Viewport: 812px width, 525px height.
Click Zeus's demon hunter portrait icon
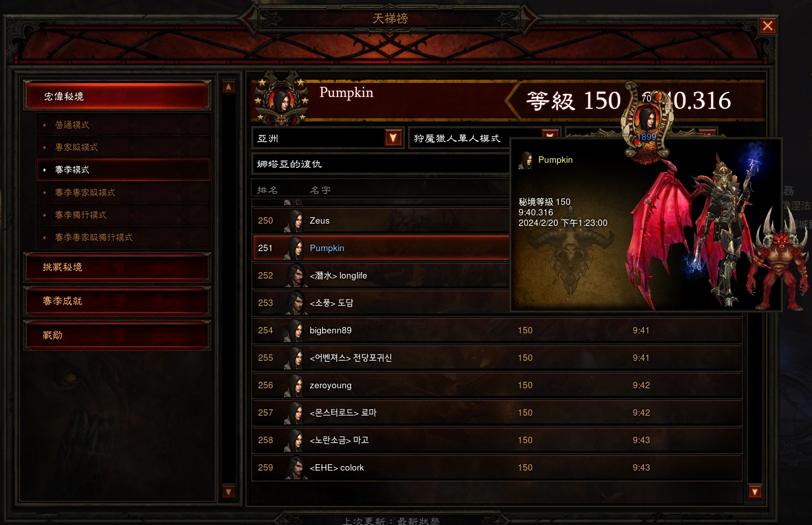coord(295,220)
